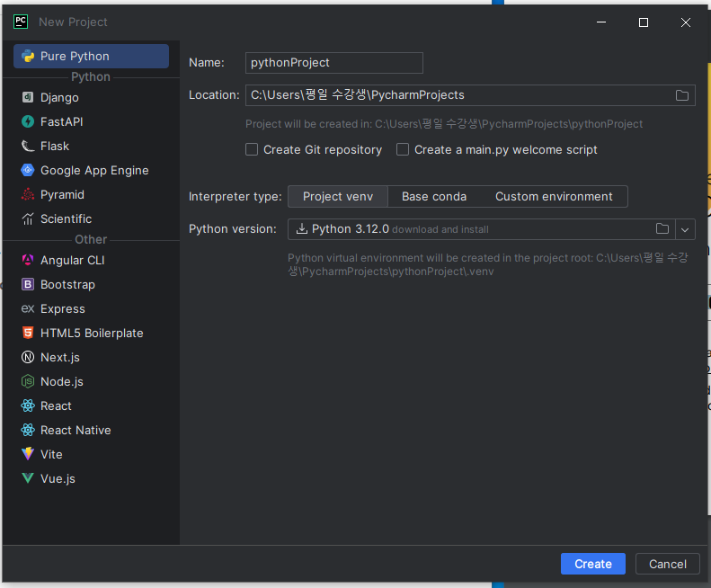Select Django in project type list

tap(91, 97)
